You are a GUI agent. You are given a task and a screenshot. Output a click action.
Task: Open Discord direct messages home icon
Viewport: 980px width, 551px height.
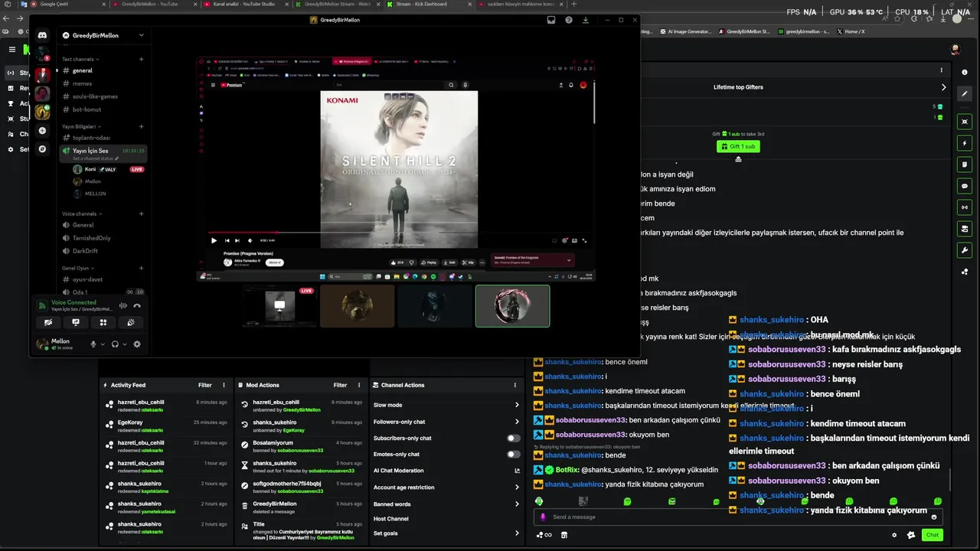click(x=42, y=35)
